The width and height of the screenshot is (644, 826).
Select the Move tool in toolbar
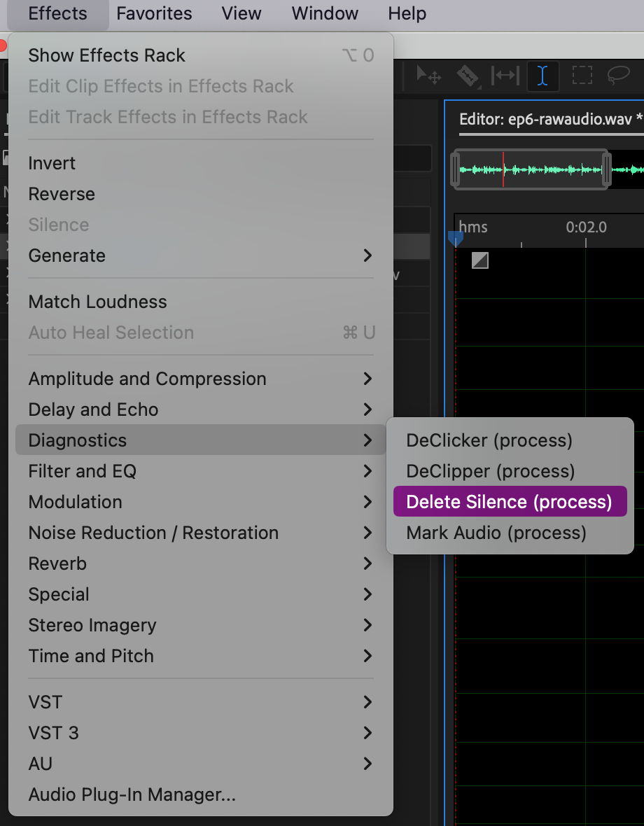click(428, 75)
